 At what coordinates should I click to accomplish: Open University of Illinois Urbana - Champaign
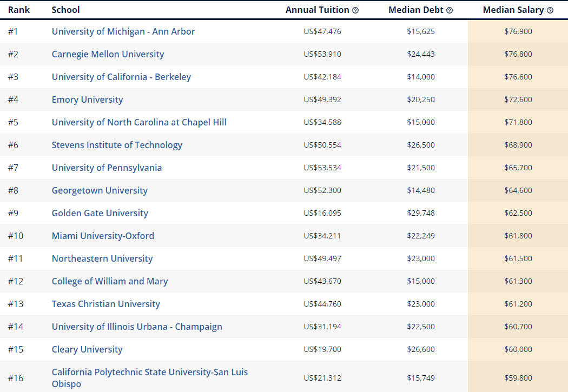point(137,327)
